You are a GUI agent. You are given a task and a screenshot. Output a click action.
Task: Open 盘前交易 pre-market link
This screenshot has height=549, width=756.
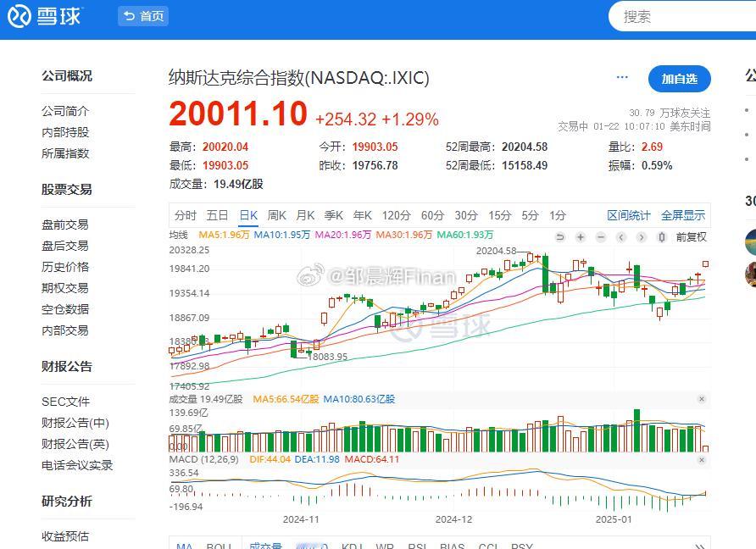pyautogui.click(x=65, y=225)
